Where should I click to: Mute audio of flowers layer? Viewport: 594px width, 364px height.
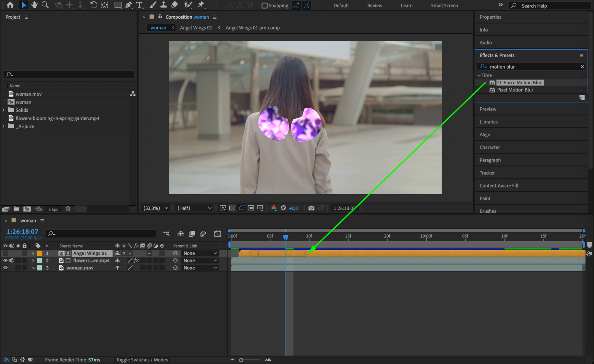coord(12,261)
